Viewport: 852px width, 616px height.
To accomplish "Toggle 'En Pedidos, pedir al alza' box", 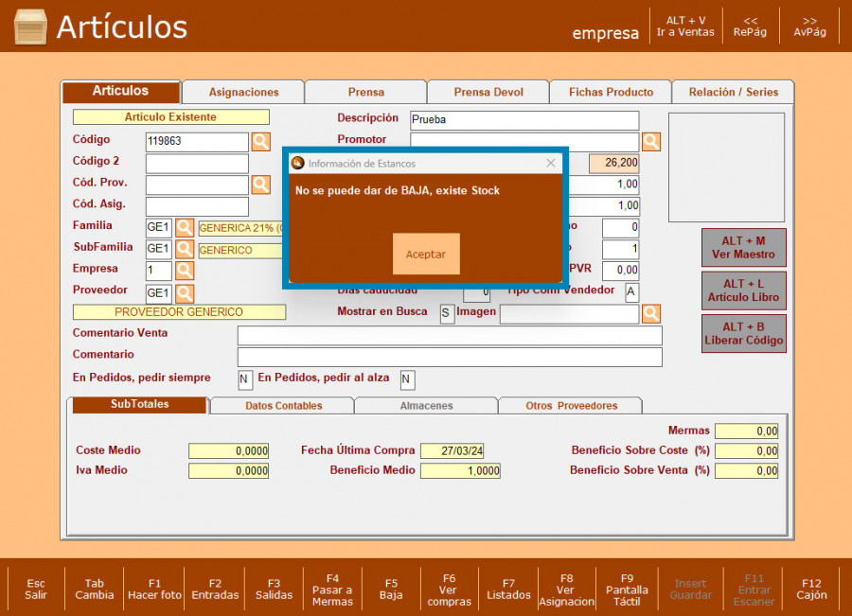I will 407,379.
